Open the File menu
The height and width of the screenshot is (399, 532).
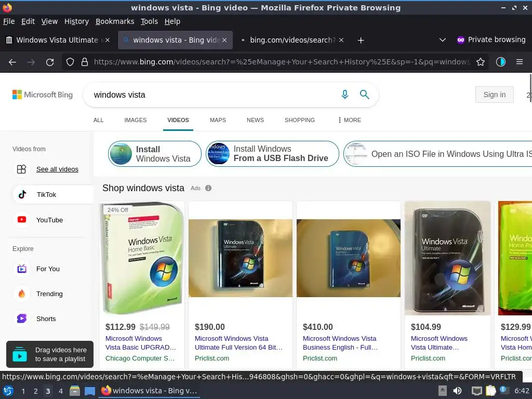pyautogui.click(x=9, y=21)
